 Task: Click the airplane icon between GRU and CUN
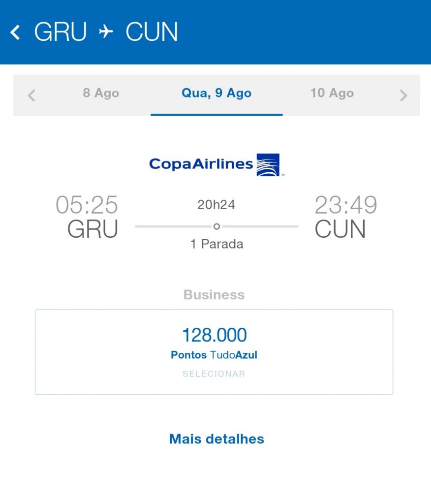pyautogui.click(x=106, y=32)
